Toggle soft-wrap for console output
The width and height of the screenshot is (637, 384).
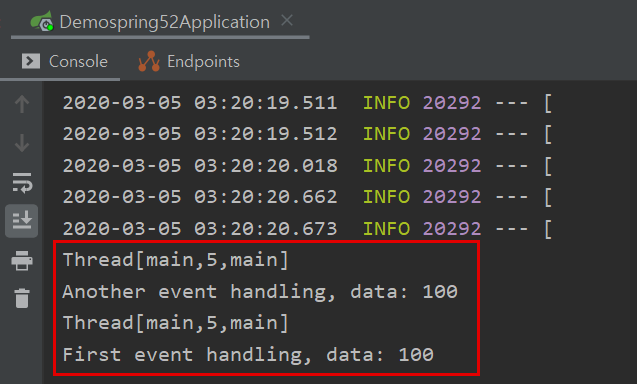(x=22, y=182)
